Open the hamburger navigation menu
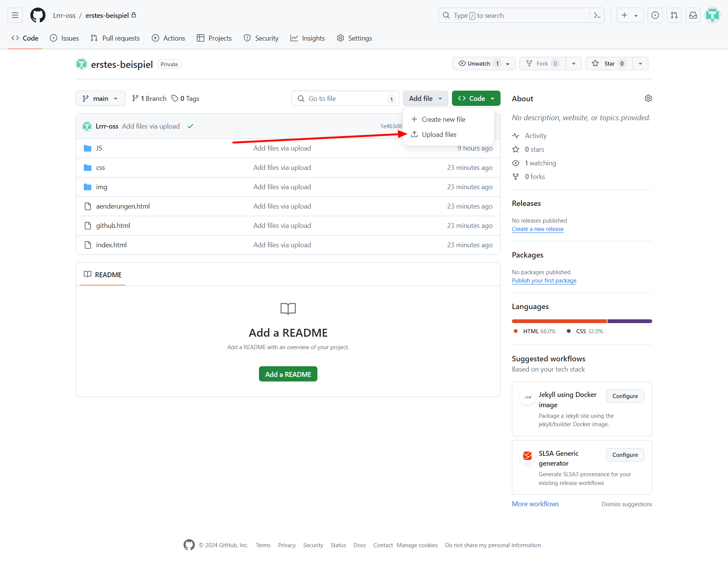 pyautogui.click(x=15, y=15)
